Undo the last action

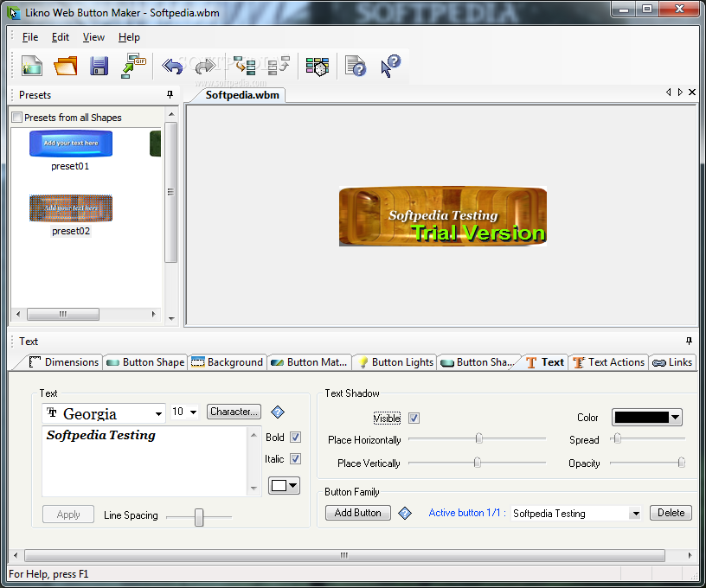(x=172, y=66)
